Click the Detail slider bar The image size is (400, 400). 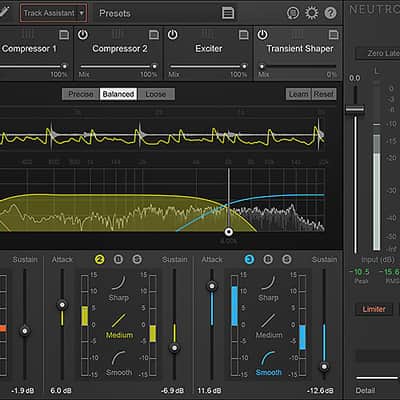pyautogui.click(x=377, y=378)
